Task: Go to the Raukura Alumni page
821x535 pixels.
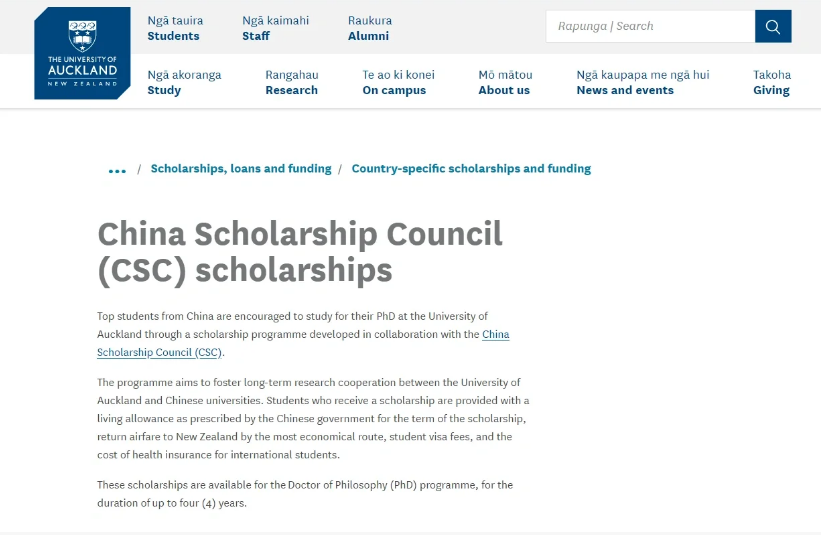Action: tap(370, 28)
